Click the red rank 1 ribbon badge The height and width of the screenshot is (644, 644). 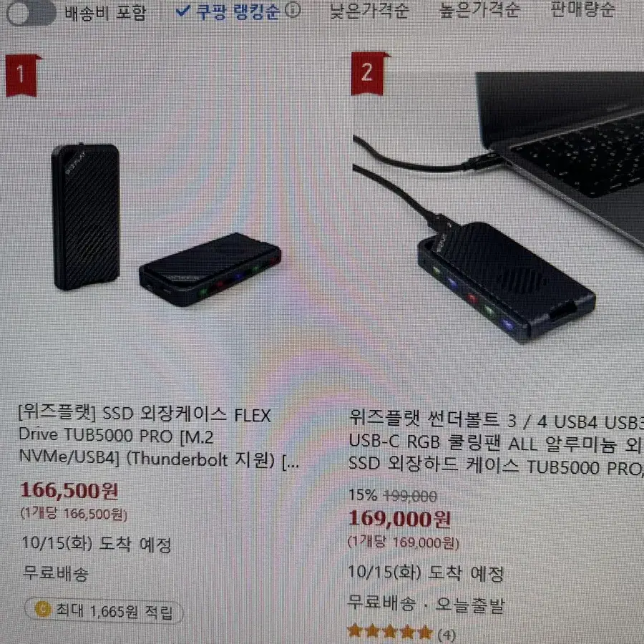(22, 76)
